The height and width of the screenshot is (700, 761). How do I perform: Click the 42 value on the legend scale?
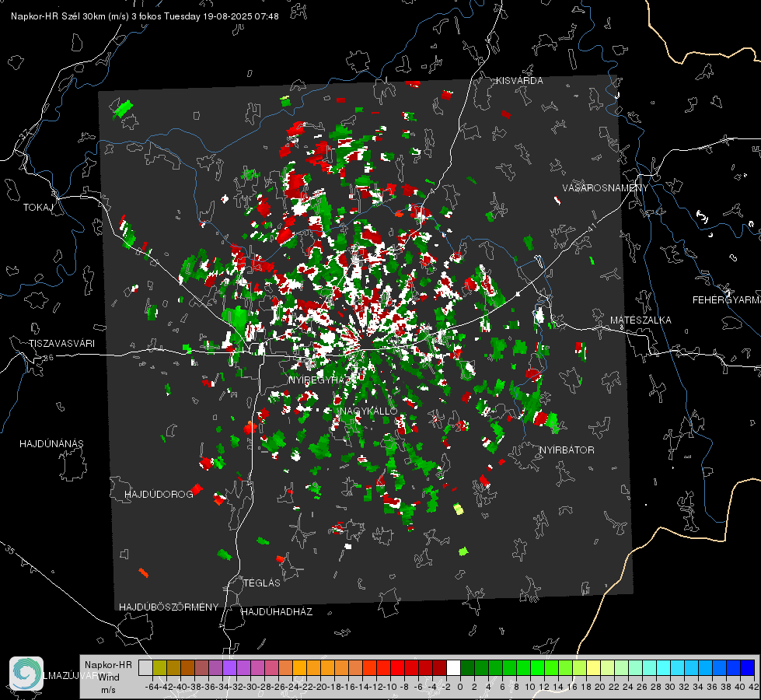pyautogui.click(x=754, y=687)
